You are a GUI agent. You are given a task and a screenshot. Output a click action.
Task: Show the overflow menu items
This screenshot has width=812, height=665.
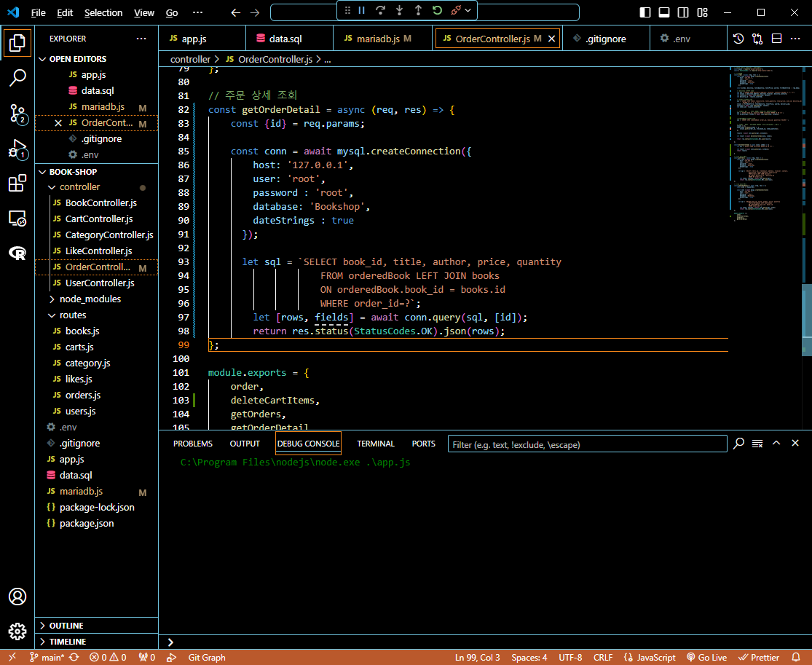tap(198, 12)
